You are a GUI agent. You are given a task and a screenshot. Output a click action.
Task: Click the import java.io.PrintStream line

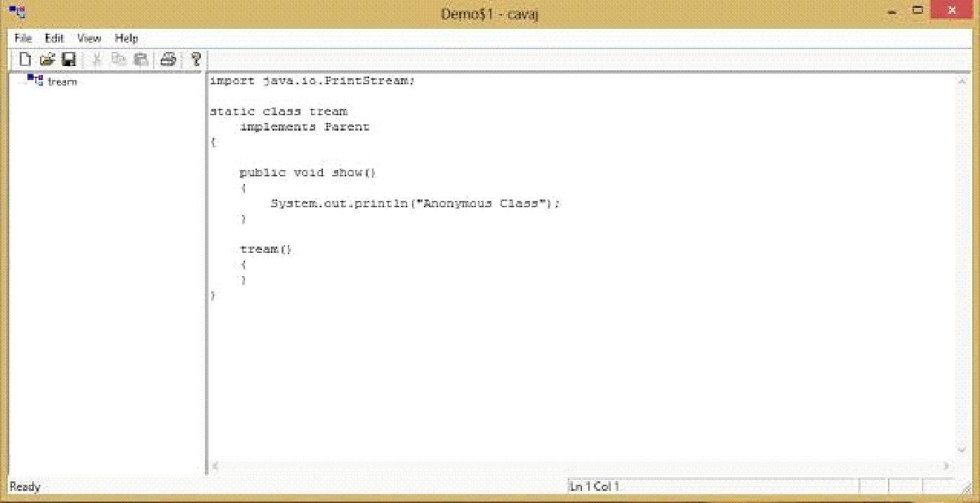[312, 81]
